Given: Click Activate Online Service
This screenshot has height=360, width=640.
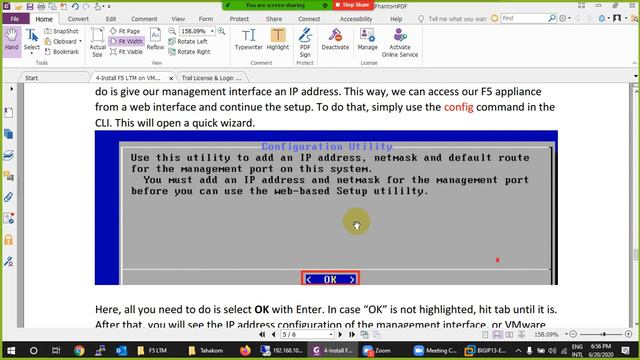Looking at the screenshot, I should [400, 42].
